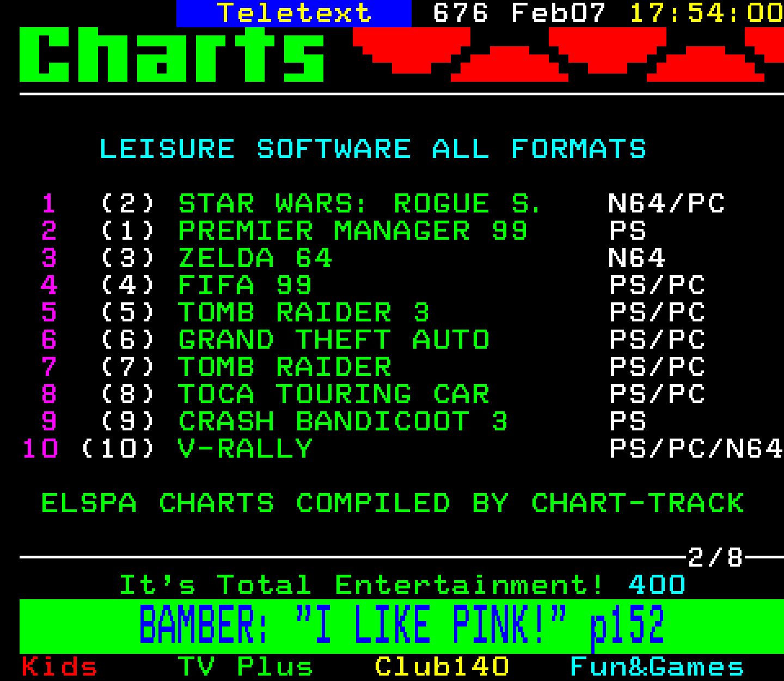Click page number 400 in entertainment promo

pos(657,585)
